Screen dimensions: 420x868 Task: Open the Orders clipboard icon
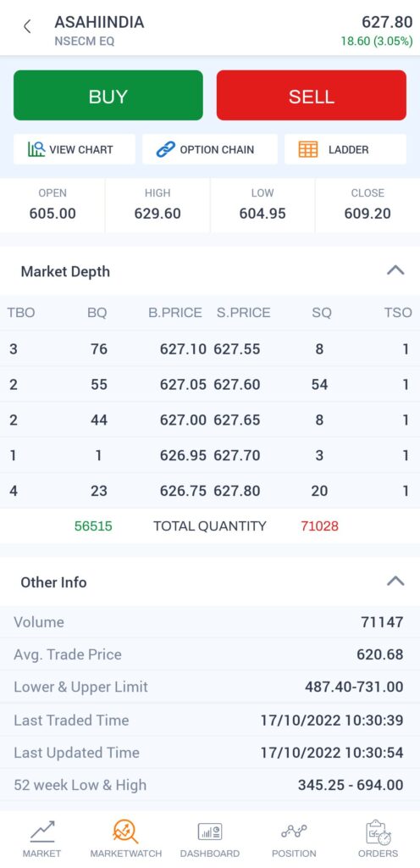[378, 832]
